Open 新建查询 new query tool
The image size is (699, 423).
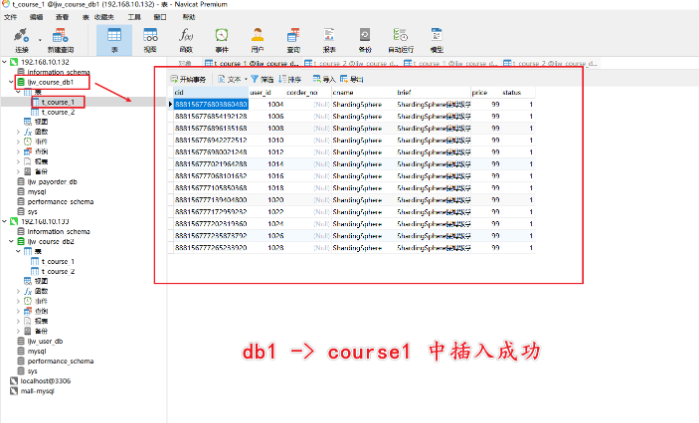60,40
